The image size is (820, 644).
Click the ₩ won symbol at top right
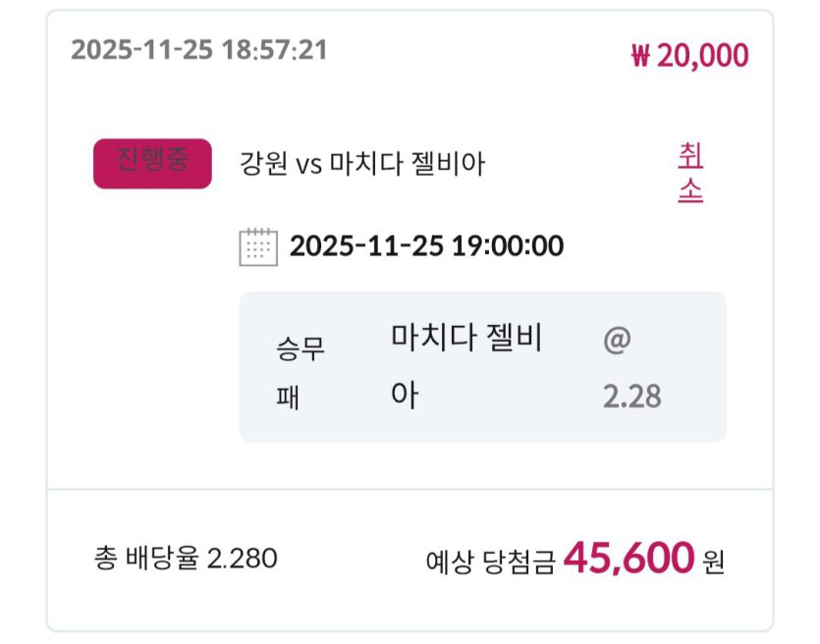[640, 56]
